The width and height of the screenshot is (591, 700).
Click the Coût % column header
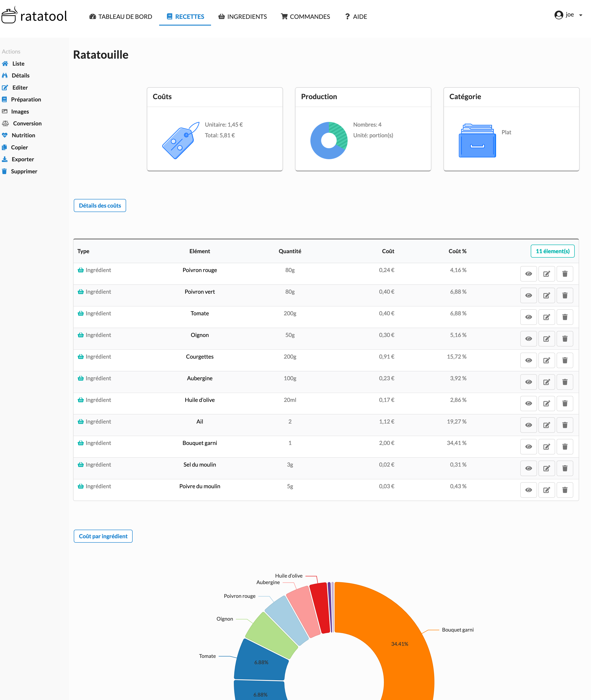point(457,251)
